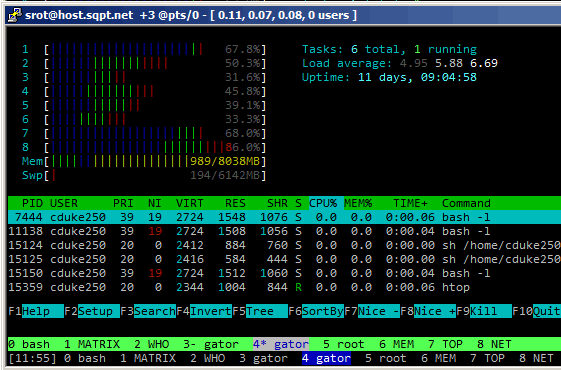Open htop Setup via F2
This screenshot has width=561, height=370.
[92, 311]
